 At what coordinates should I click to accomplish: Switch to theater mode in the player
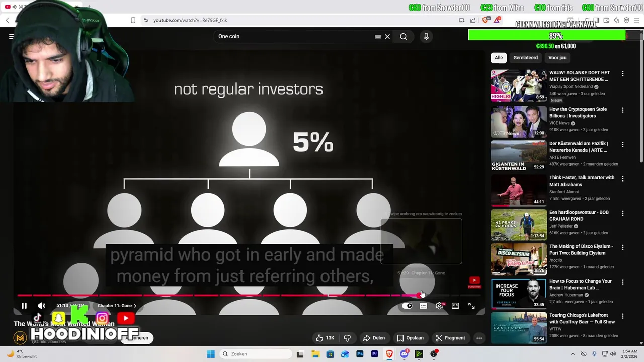pyautogui.click(x=455, y=306)
